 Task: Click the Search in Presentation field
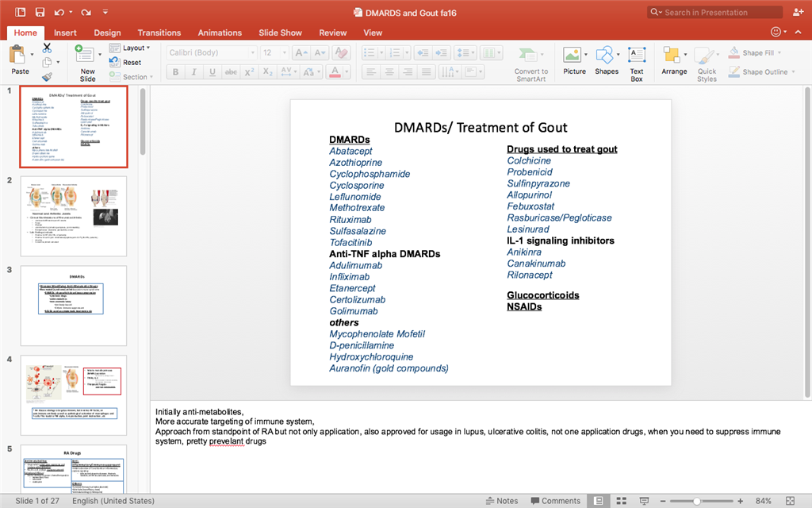[x=714, y=12]
